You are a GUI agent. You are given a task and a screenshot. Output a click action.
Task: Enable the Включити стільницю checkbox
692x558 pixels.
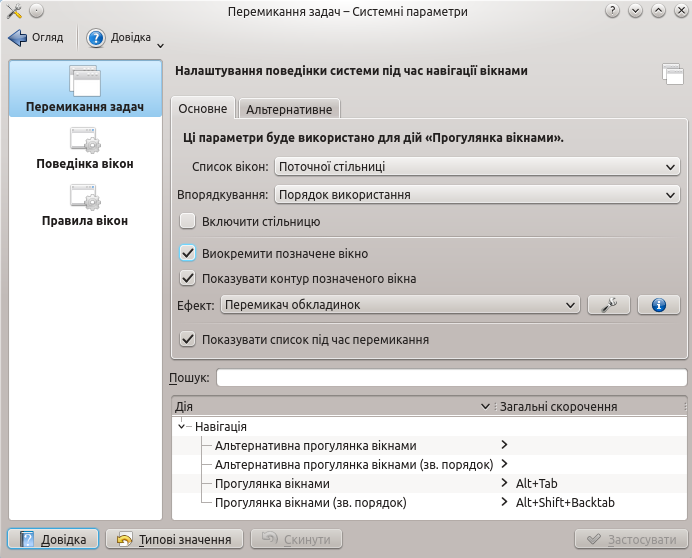187,221
